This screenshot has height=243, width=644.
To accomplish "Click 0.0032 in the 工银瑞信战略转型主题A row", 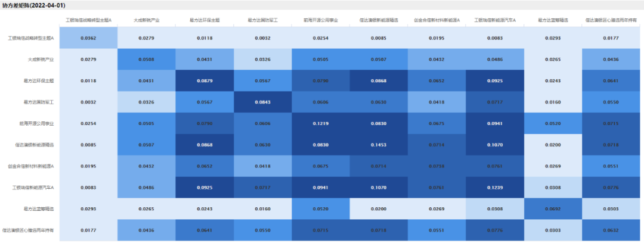I will tap(262, 38).
